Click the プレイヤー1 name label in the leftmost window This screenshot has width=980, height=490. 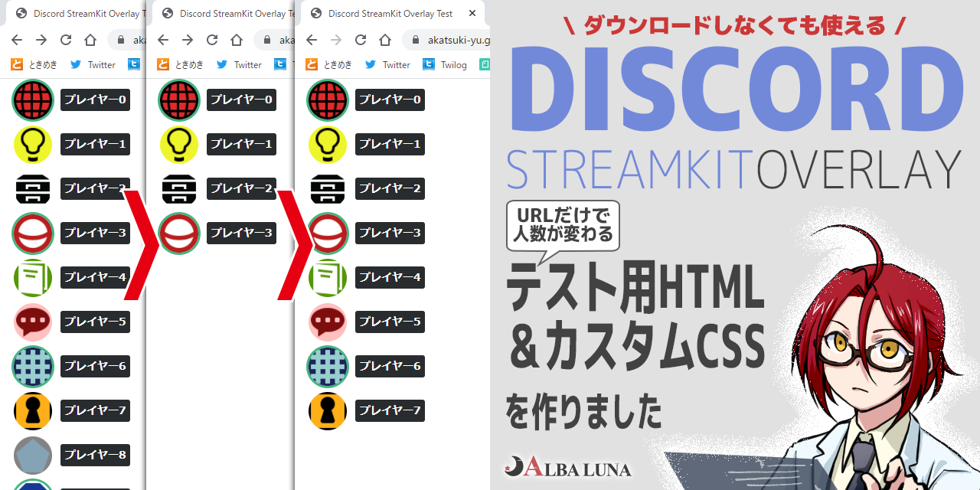[x=95, y=144]
